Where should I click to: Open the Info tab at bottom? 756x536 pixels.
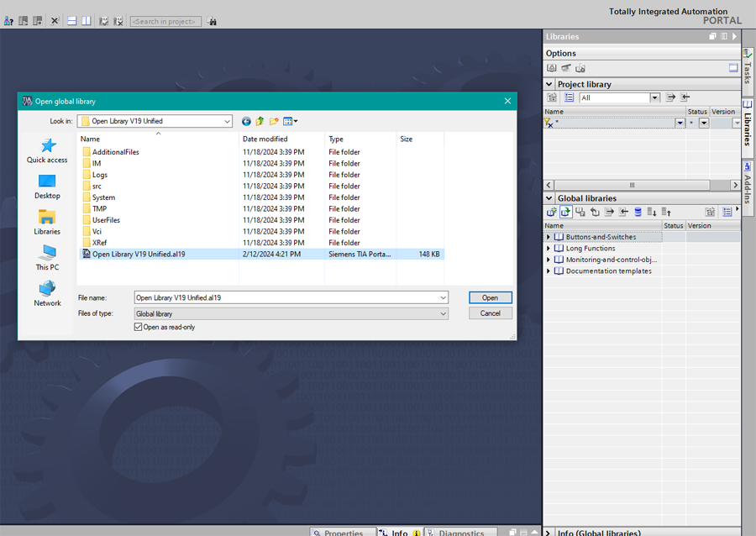tap(399, 532)
